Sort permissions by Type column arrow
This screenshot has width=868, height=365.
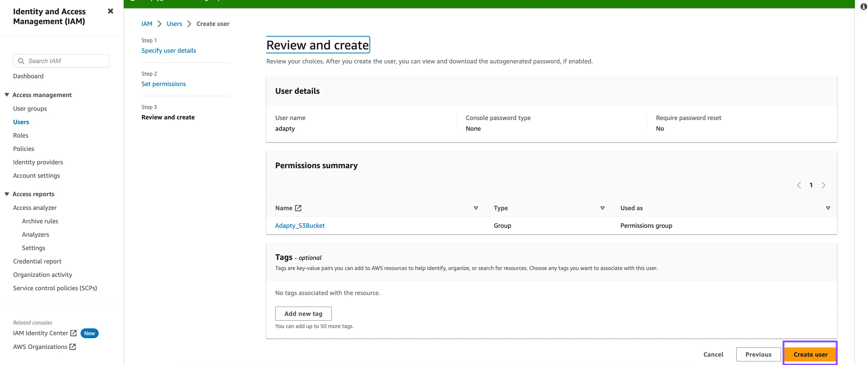click(603, 208)
